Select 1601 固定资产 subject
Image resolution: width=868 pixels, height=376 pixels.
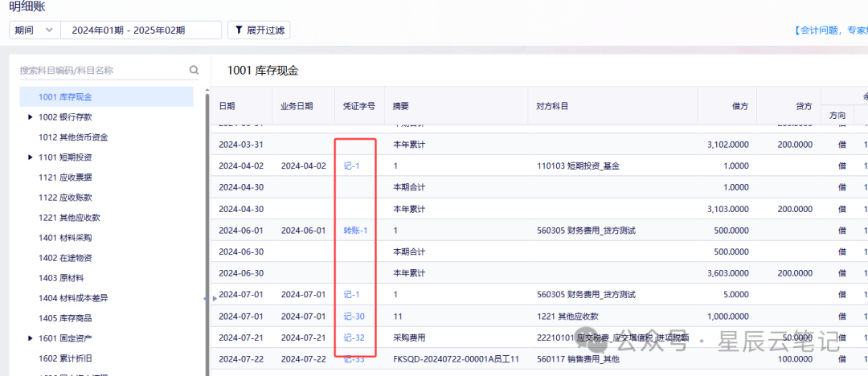pos(65,338)
